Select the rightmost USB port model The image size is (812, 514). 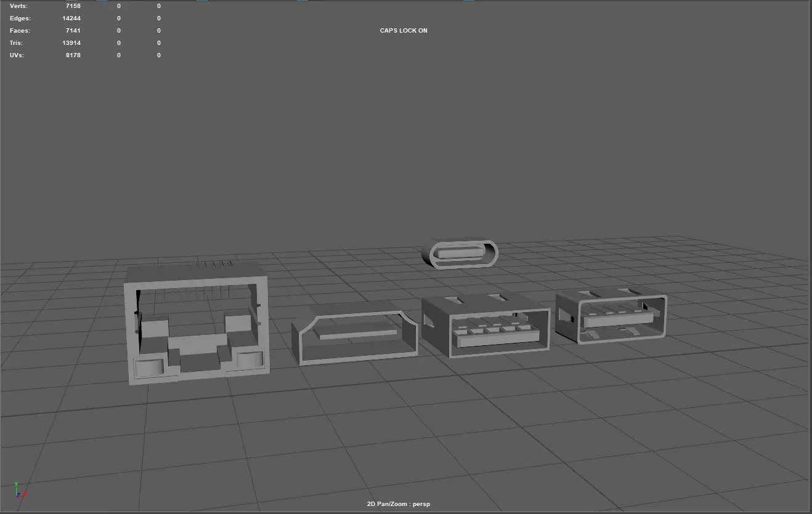coord(612,315)
